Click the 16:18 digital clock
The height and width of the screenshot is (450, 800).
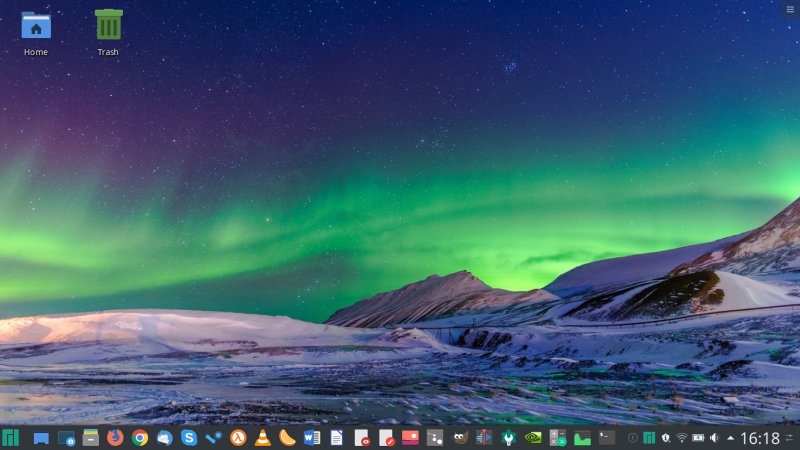[x=760, y=438]
